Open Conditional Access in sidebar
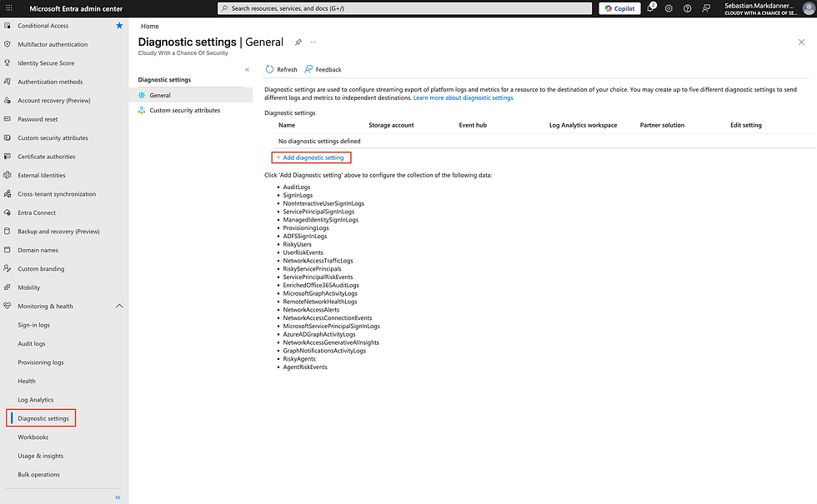The height and width of the screenshot is (504, 817). (x=43, y=26)
